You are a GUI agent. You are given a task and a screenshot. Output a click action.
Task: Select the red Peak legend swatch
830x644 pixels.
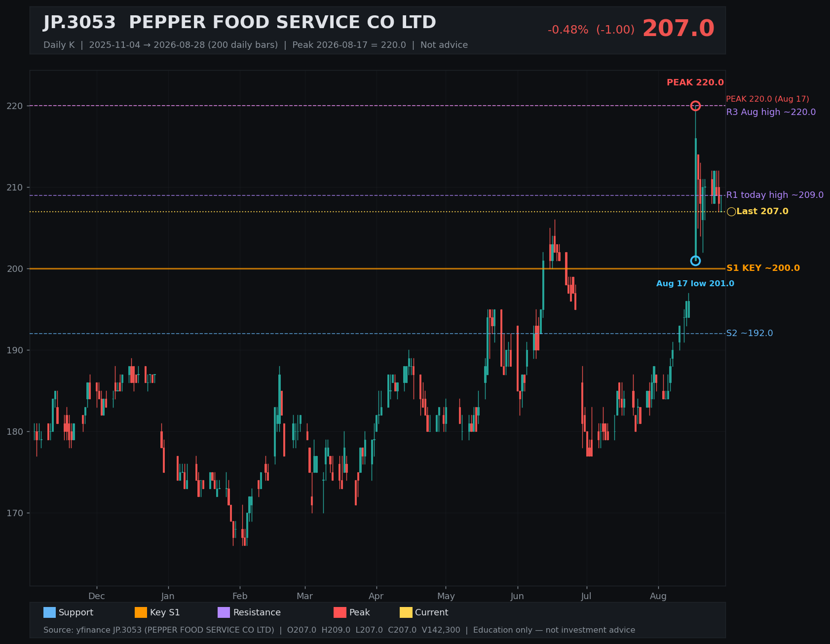click(x=340, y=612)
